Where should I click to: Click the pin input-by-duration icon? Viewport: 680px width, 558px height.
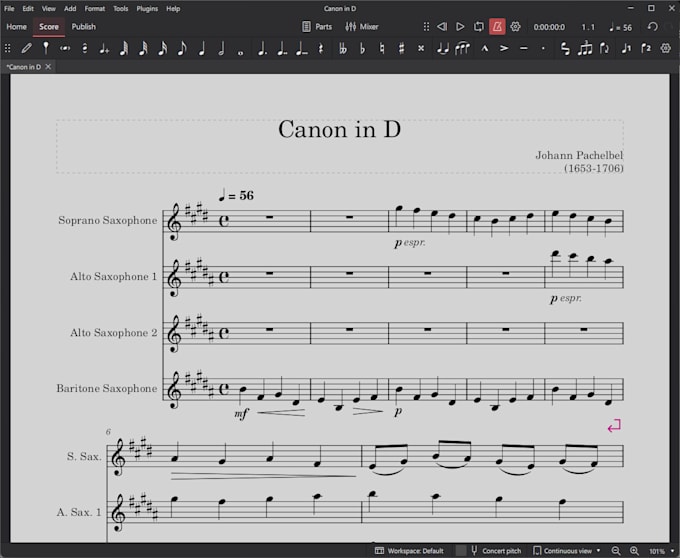(46, 49)
